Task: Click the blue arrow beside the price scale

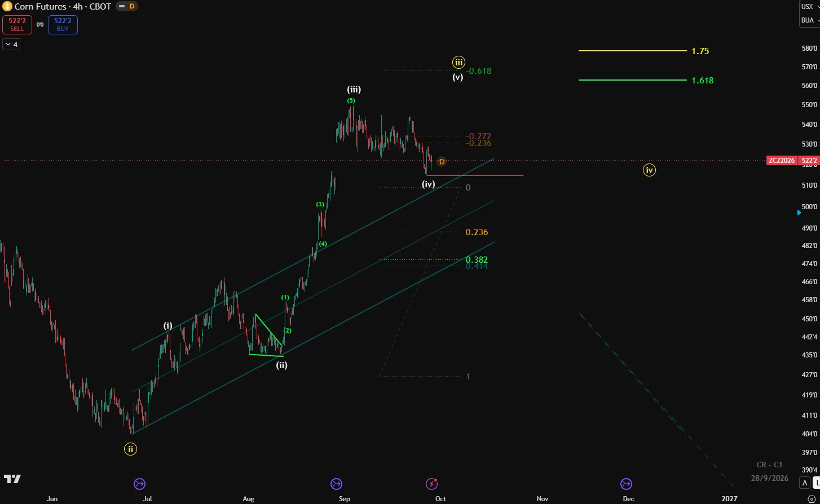Action: [x=799, y=213]
